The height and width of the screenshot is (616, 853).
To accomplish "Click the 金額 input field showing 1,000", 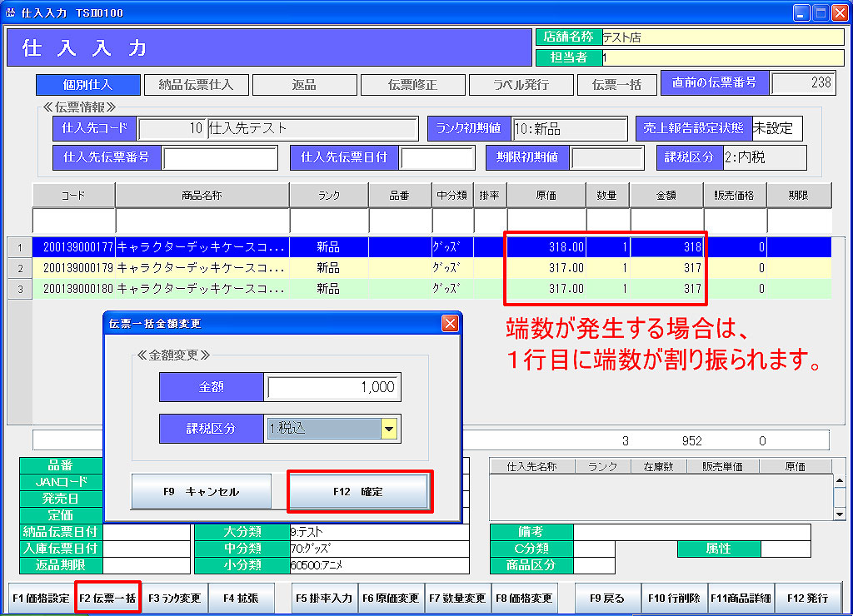I will [333, 387].
